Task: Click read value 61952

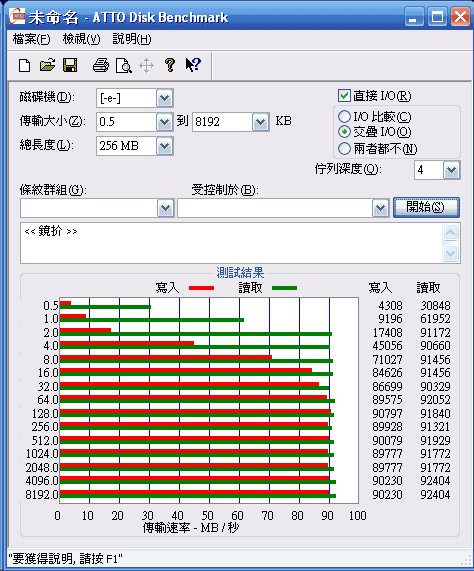Action: [435, 319]
